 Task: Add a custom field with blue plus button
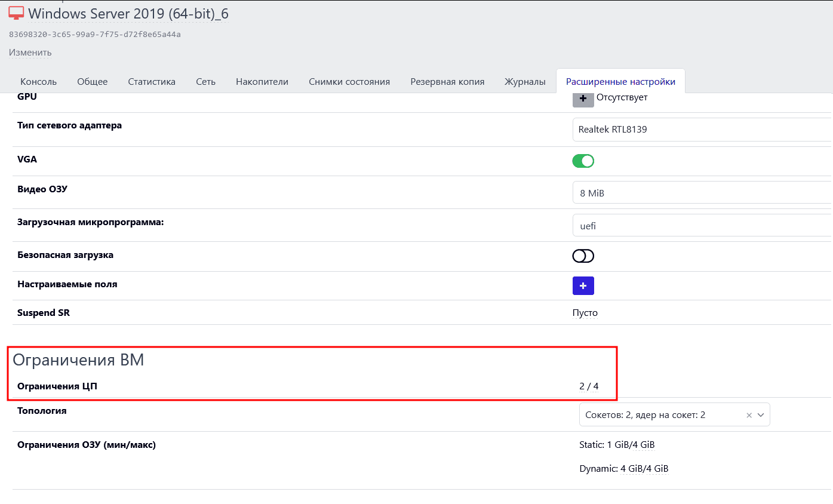coord(583,286)
